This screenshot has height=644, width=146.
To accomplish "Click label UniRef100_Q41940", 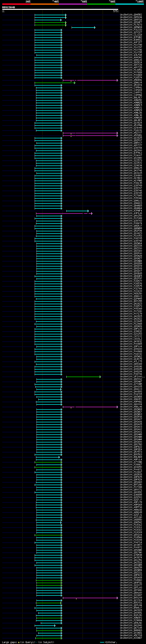I will (128, 625).
